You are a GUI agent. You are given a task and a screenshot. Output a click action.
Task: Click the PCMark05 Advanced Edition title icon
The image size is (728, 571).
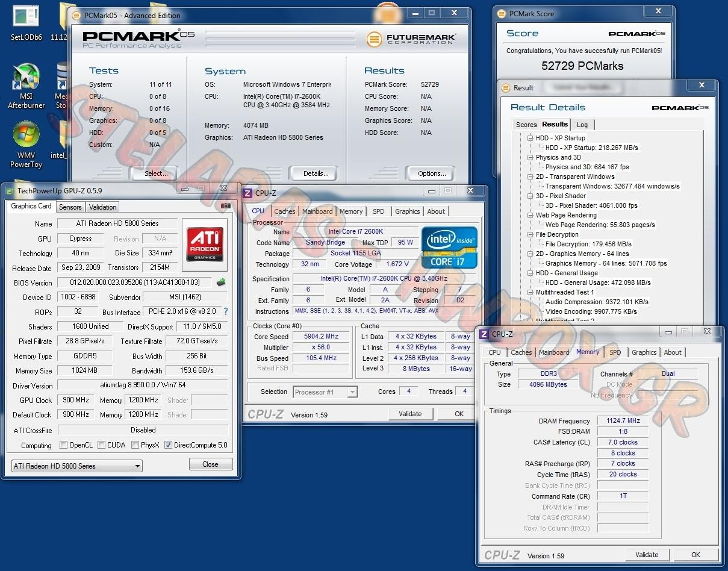(75, 15)
